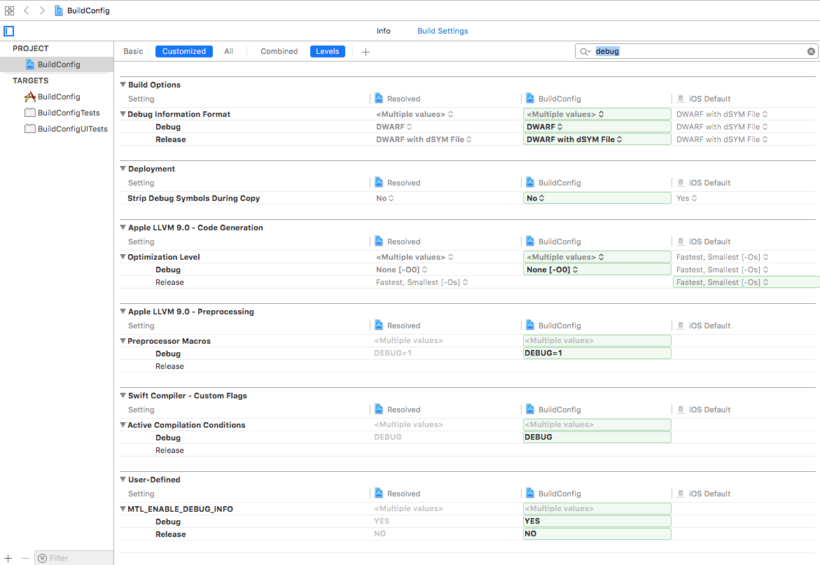This screenshot has height=565, width=820.
Task: Show Customized build settings
Action: click(184, 51)
